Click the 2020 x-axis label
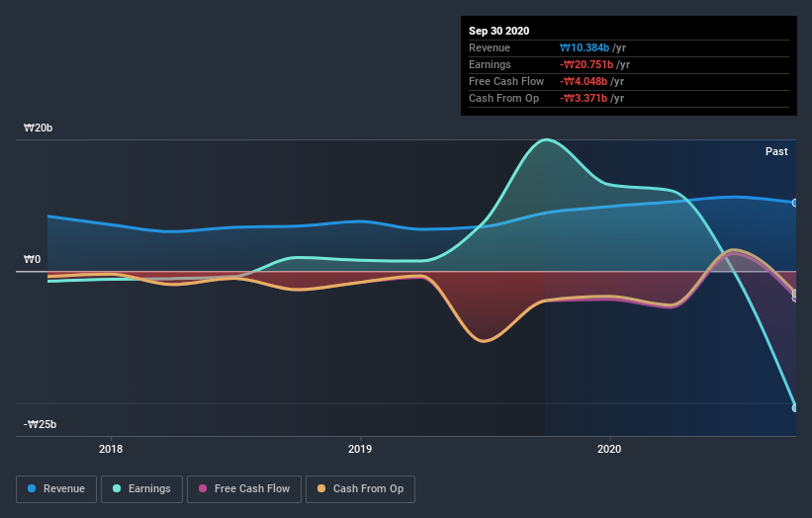The height and width of the screenshot is (518, 812). [x=609, y=449]
